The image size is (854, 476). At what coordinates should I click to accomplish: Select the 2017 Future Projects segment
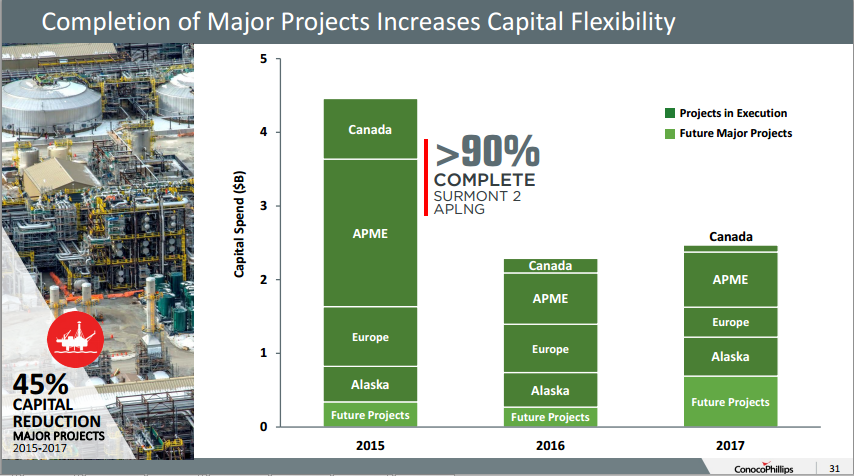tap(730, 402)
